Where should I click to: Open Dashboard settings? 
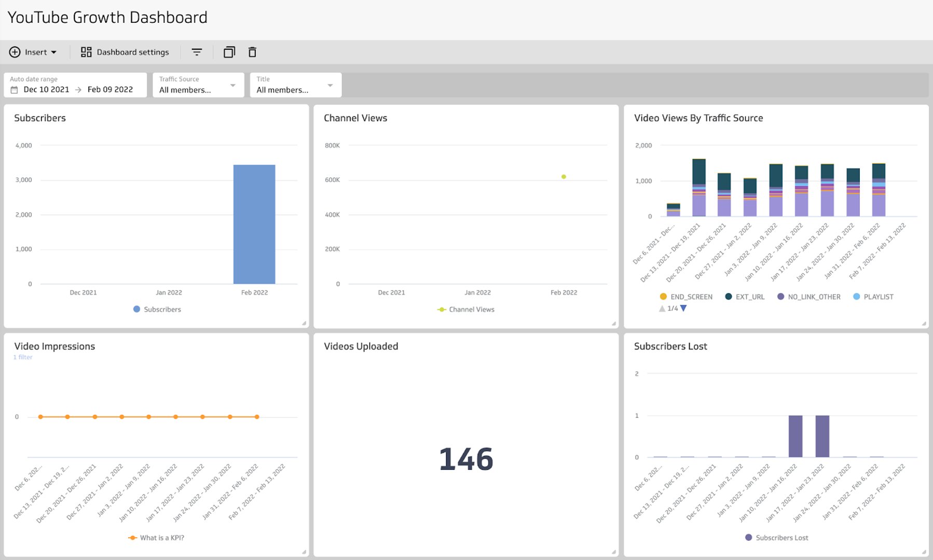click(132, 52)
